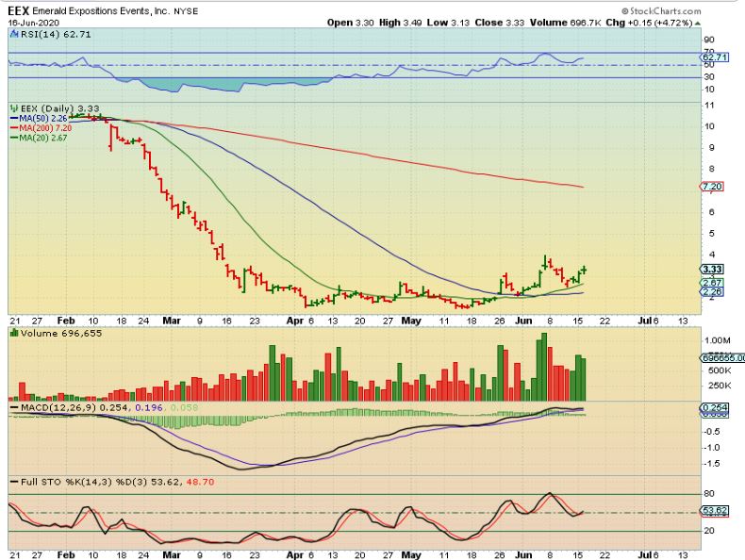Click the 0.196 MACD signal value
The image size is (745, 560).
149,407
